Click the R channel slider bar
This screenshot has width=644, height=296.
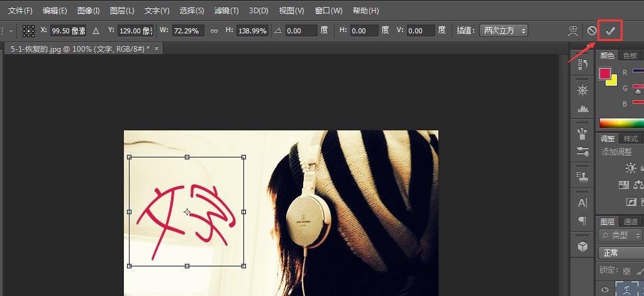(x=638, y=71)
